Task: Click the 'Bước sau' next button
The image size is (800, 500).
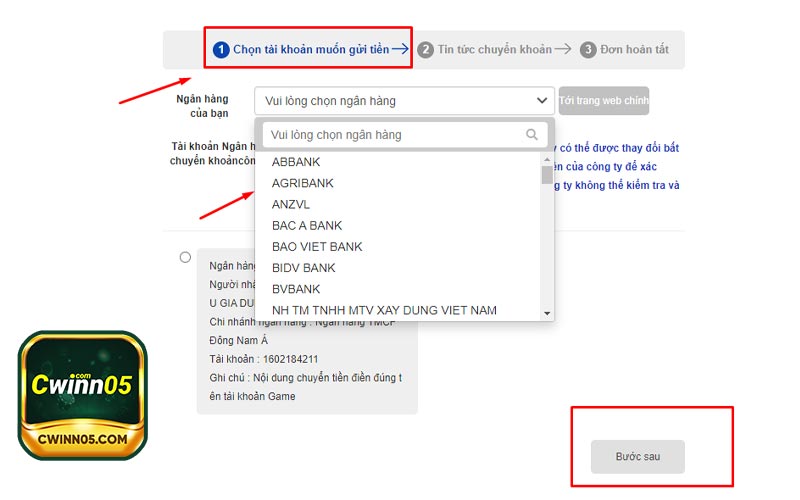Action: pyautogui.click(x=638, y=457)
